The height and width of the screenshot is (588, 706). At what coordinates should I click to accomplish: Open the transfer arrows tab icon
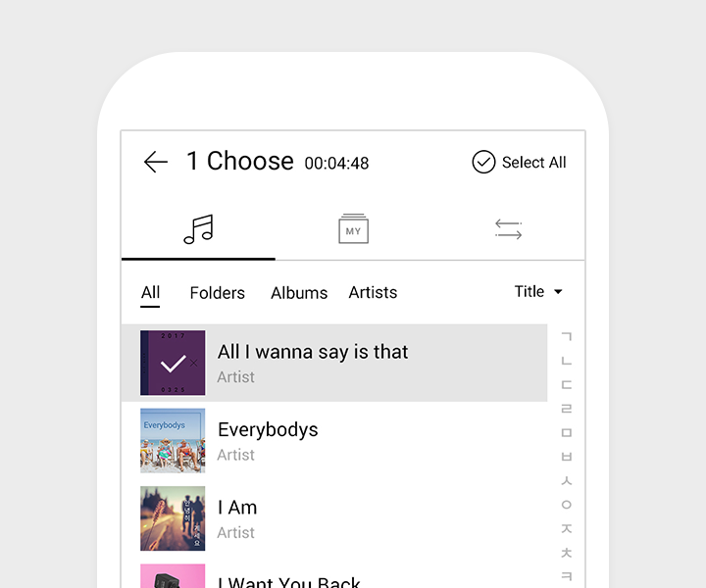(x=508, y=230)
